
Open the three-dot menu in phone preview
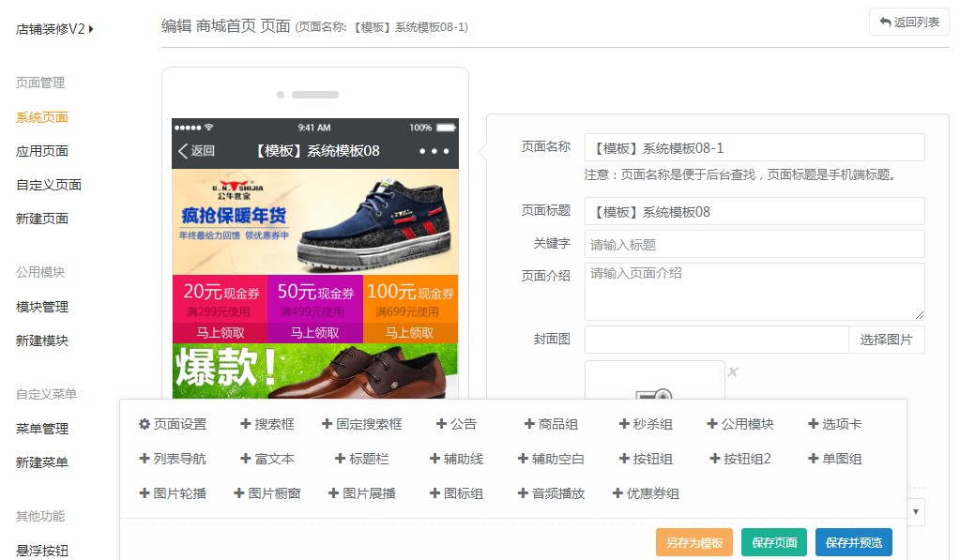coord(434,151)
